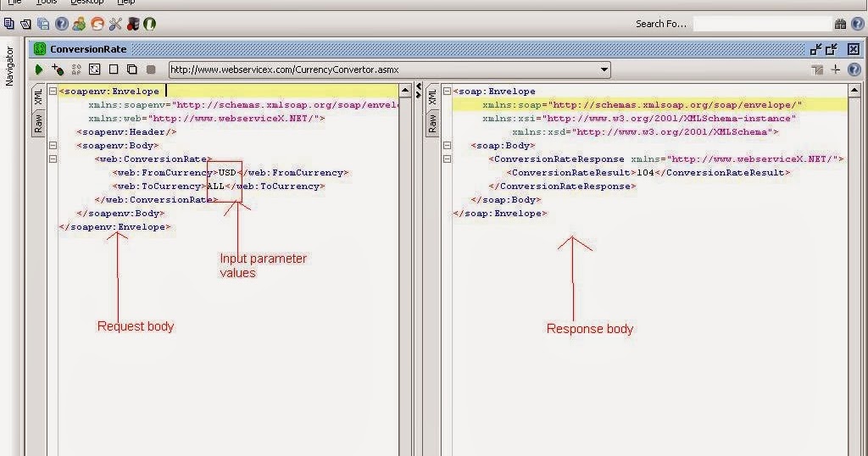
Task: Open help via the main toolbar question mark
Action: [61, 24]
